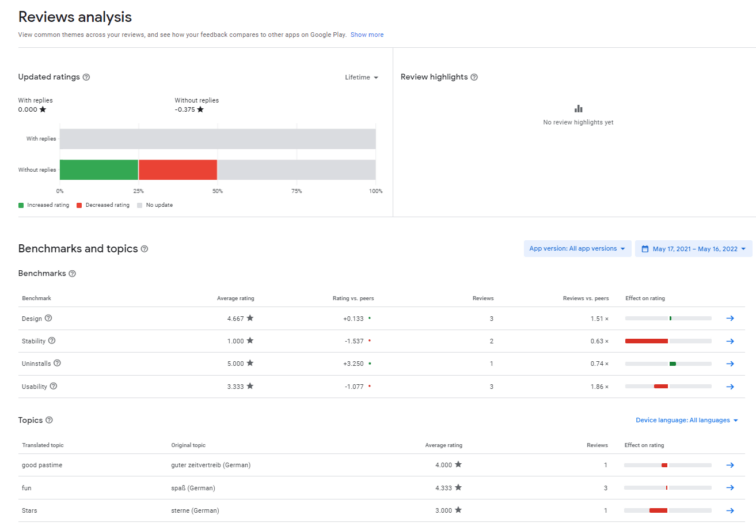Open Device language: All languages dropdown

tap(687, 421)
